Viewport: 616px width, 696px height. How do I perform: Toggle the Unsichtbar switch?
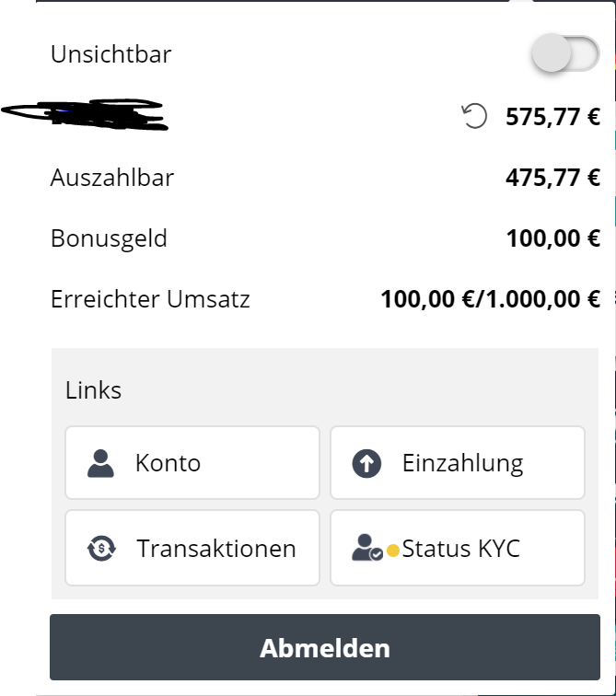click(x=566, y=53)
